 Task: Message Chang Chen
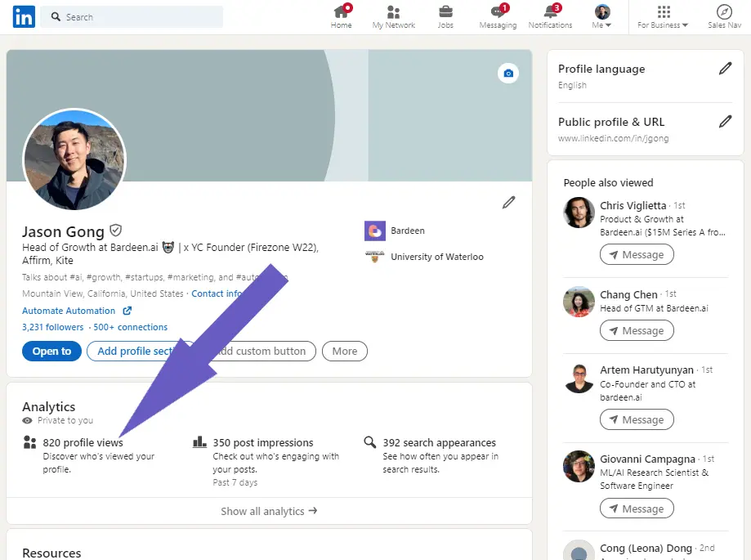click(637, 330)
